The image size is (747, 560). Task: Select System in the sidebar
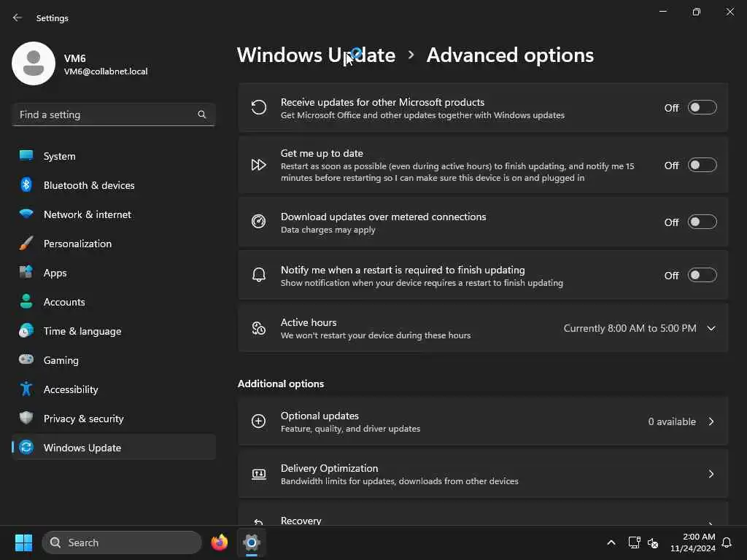tap(113, 156)
